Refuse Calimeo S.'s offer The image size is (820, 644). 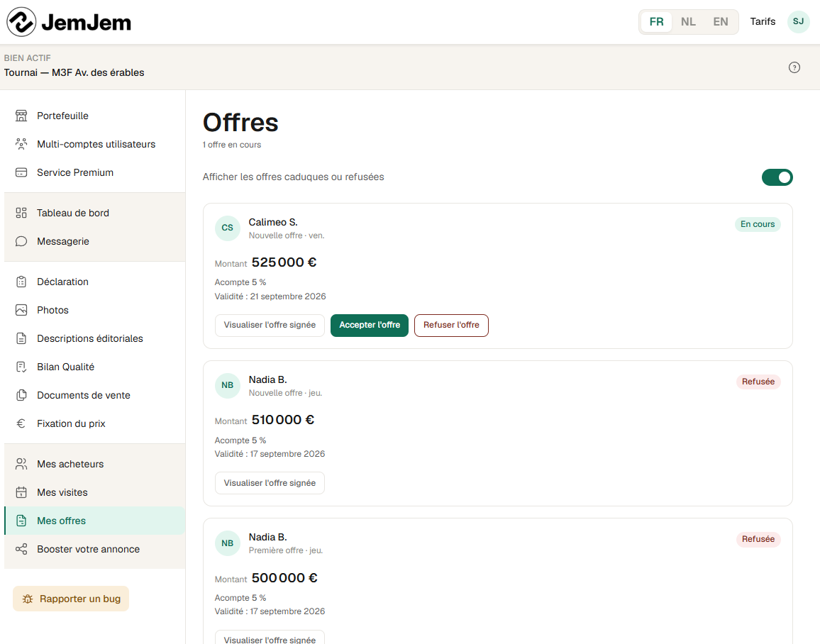pyautogui.click(x=451, y=325)
